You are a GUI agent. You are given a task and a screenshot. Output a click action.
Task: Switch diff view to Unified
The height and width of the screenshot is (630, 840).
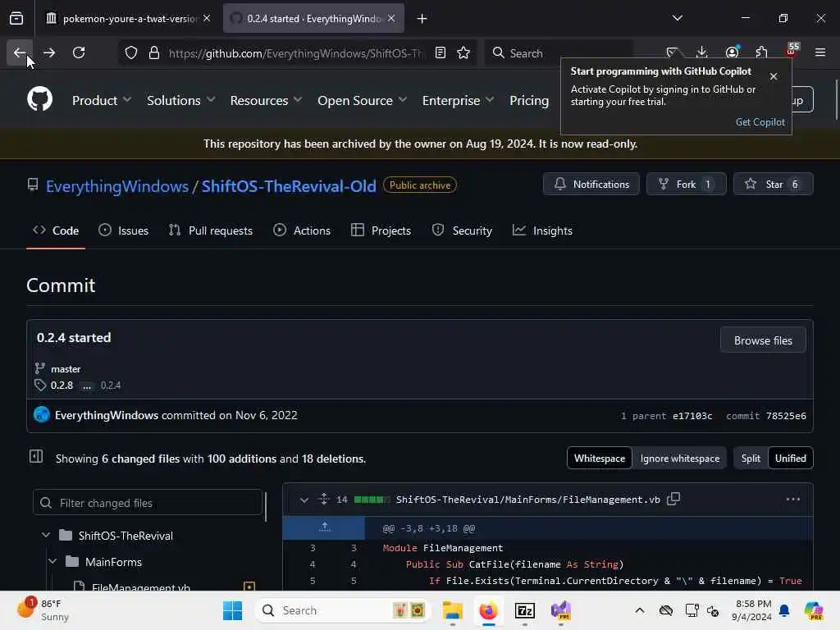coord(790,458)
